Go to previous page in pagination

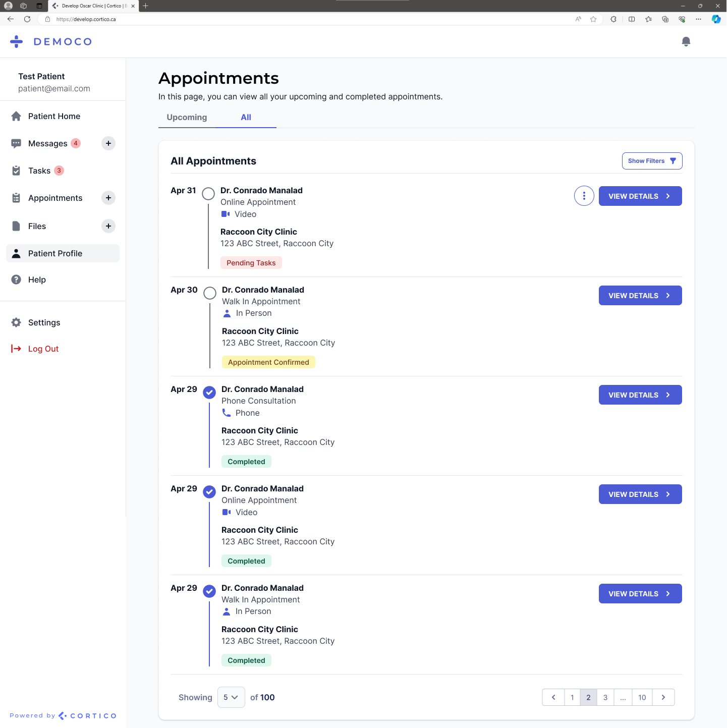[553, 697]
